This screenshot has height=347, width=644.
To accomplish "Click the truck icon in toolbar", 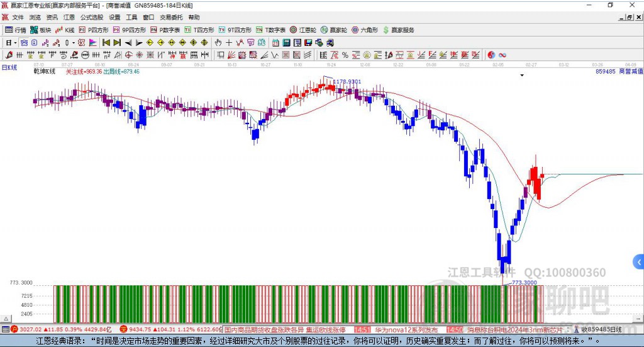I will tap(330, 42).
